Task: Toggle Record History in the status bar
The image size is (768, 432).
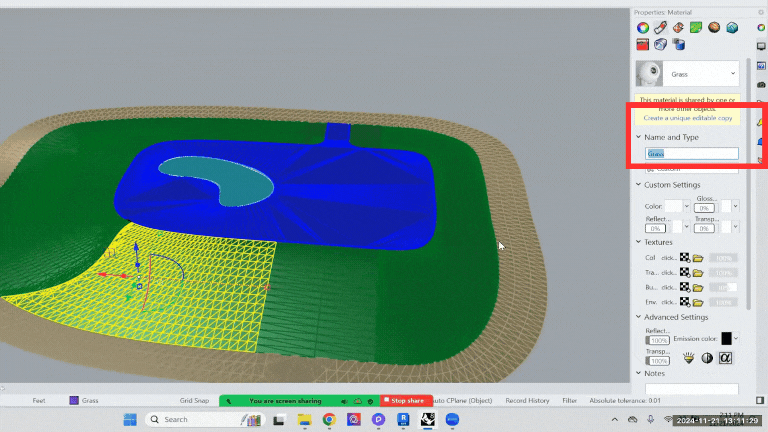Action: click(x=528, y=401)
